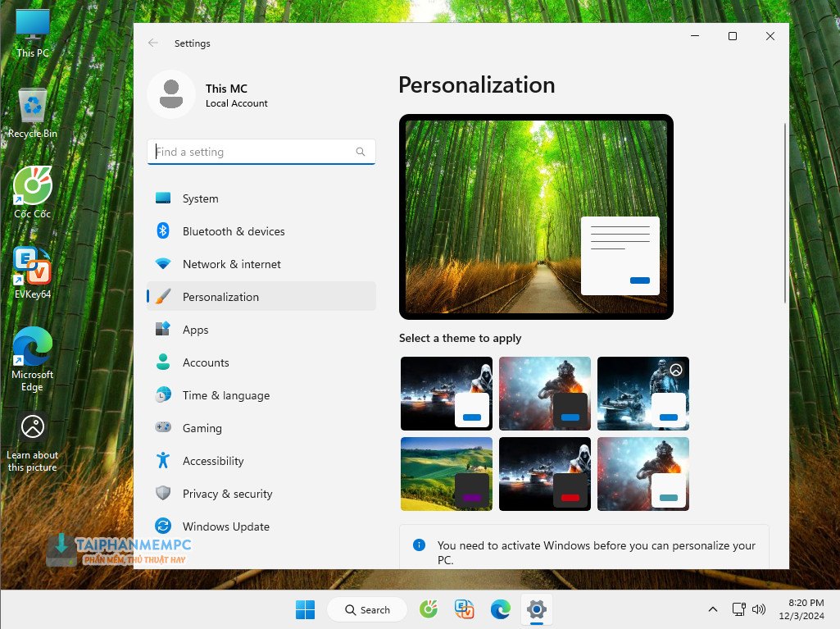Launch Microsoft Edge from the taskbar
Screen dimensions: 840x629
pos(501,609)
